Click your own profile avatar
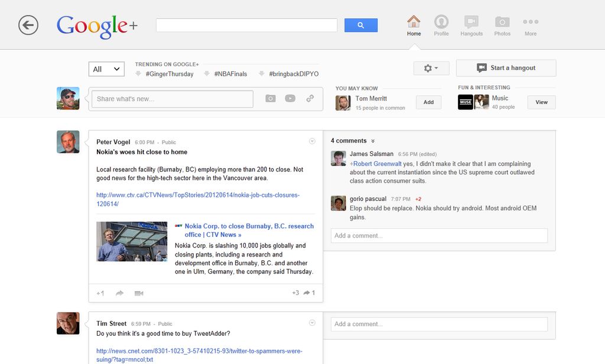This screenshot has height=364, width=605. tap(68, 99)
